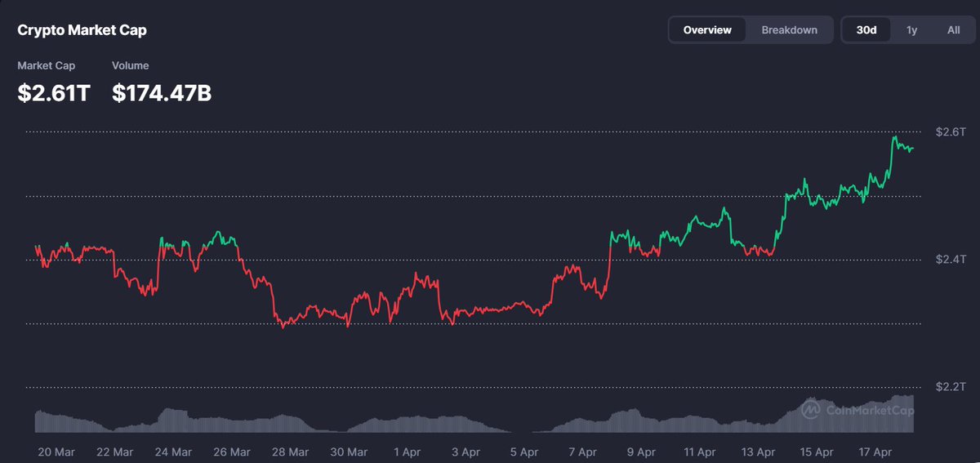The image size is (980, 463).
Task: Click the Volume label above $174.47B
Action: point(131,65)
